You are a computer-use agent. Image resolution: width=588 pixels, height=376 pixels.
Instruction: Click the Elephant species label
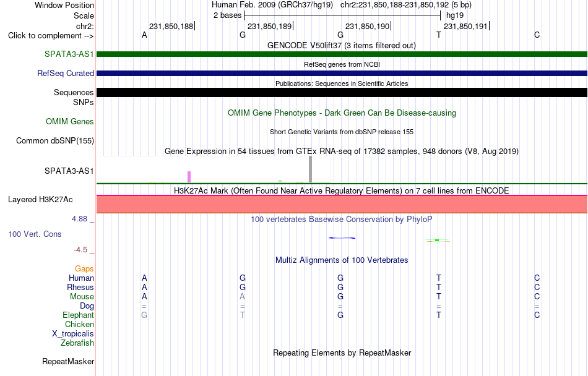[78, 315]
